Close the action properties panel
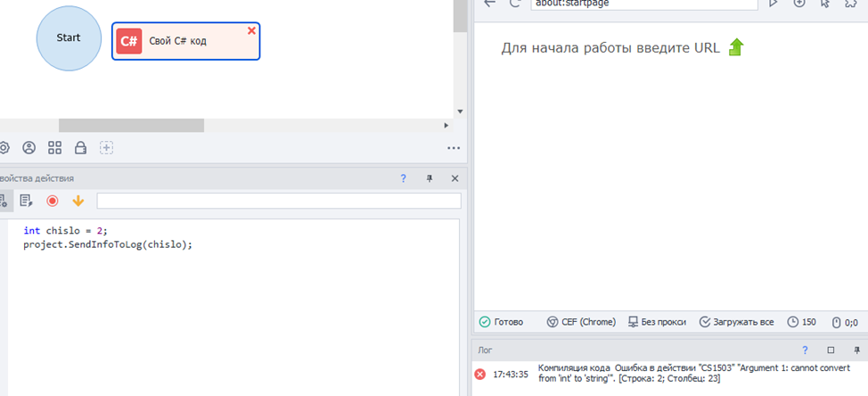The image size is (868, 396). click(x=454, y=178)
